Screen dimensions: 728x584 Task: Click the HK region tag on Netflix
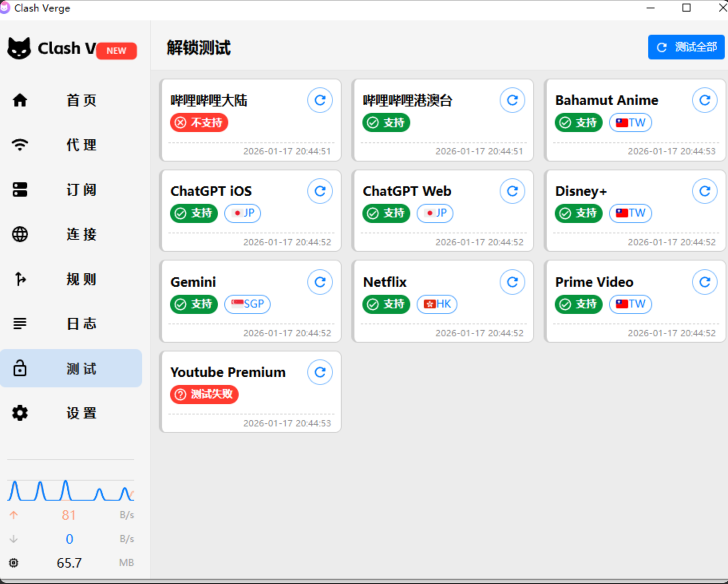437,304
